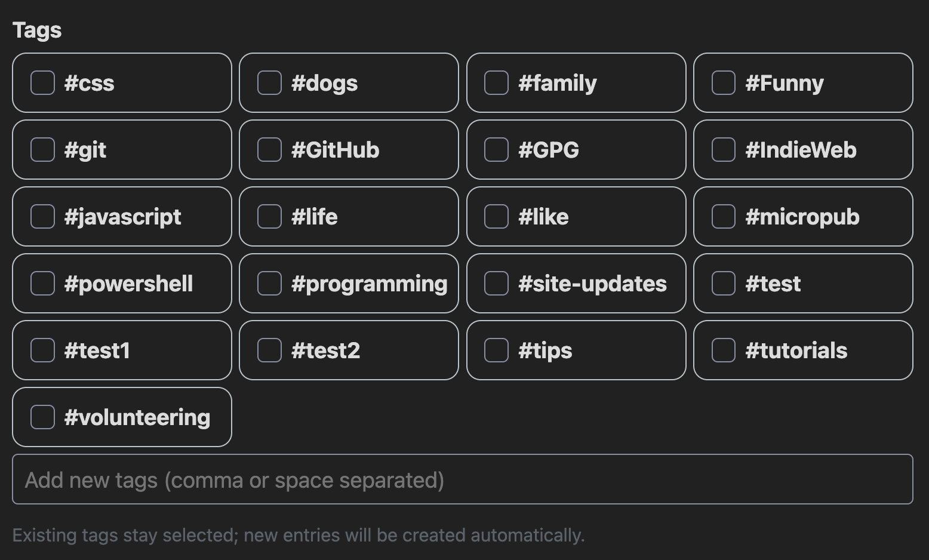Enable the #site-updates tag
The width and height of the screenshot is (929, 560).
(x=496, y=284)
